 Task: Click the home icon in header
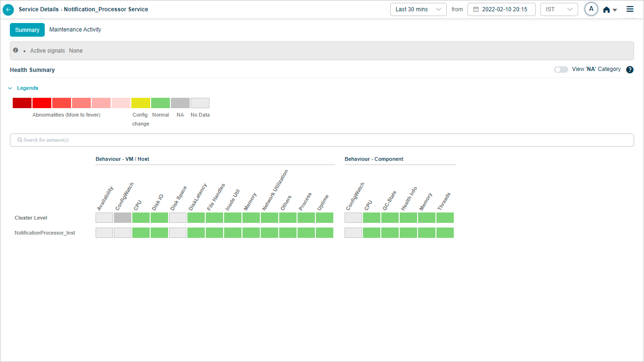606,9
